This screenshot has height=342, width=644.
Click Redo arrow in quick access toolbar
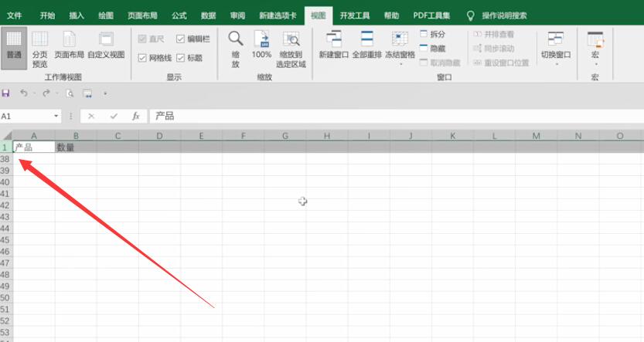point(46,93)
